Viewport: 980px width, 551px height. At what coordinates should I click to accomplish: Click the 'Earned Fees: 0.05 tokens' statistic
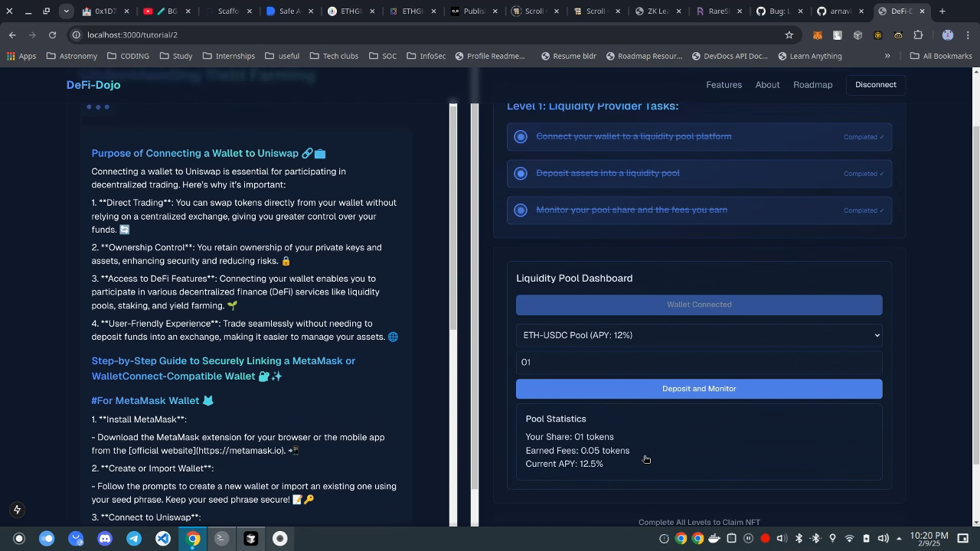(x=577, y=451)
